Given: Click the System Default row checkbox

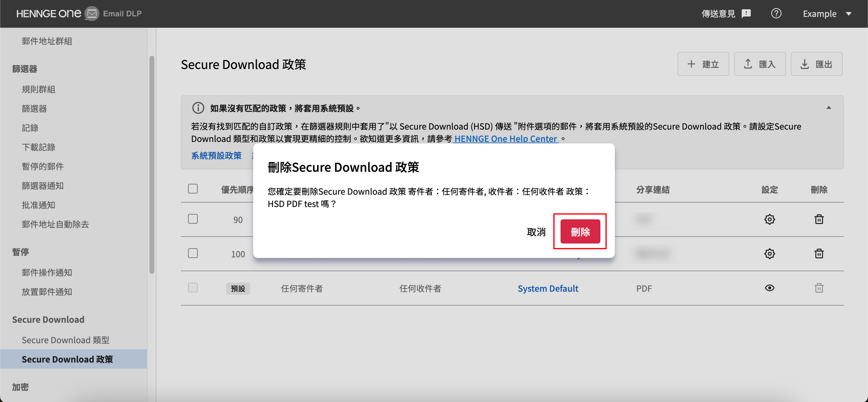Looking at the screenshot, I should tap(193, 287).
